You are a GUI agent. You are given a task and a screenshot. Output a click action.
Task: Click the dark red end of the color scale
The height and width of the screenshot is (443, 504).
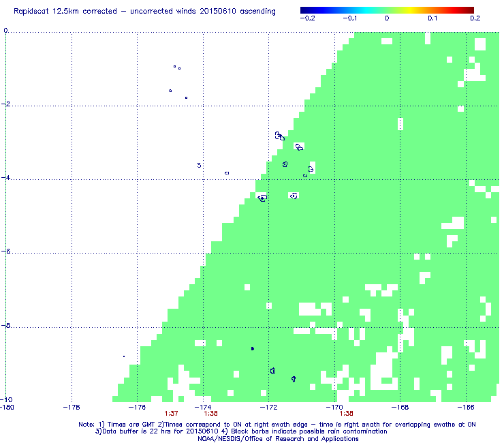(471, 10)
